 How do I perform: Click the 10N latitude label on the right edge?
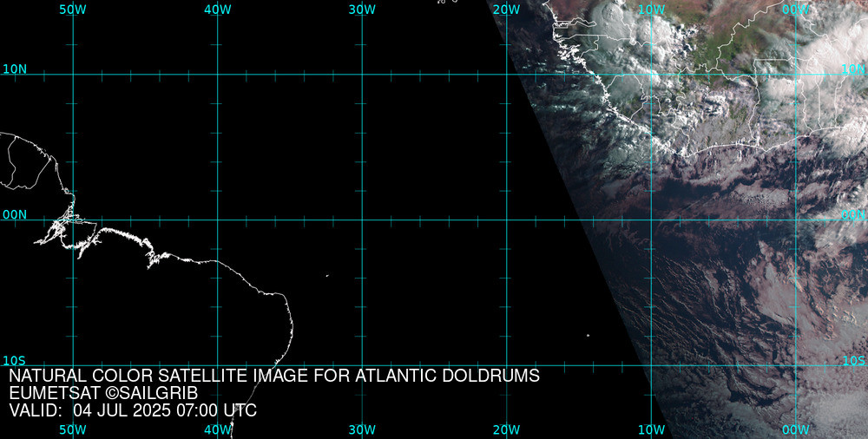tap(853, 69)
